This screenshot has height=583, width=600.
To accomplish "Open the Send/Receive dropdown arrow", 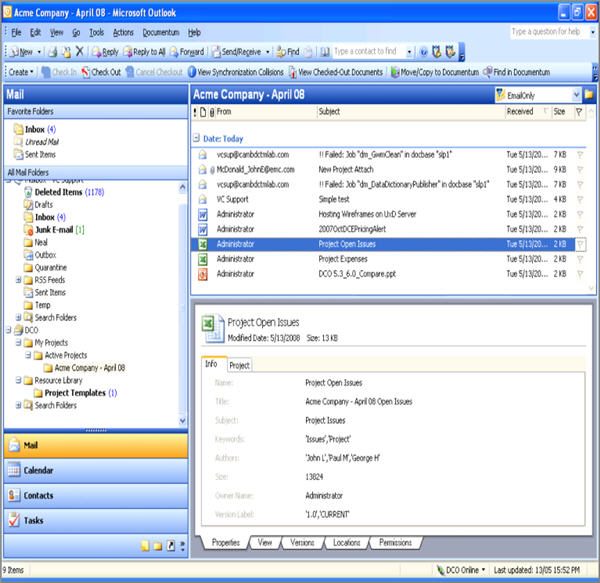I will point(267,52).
